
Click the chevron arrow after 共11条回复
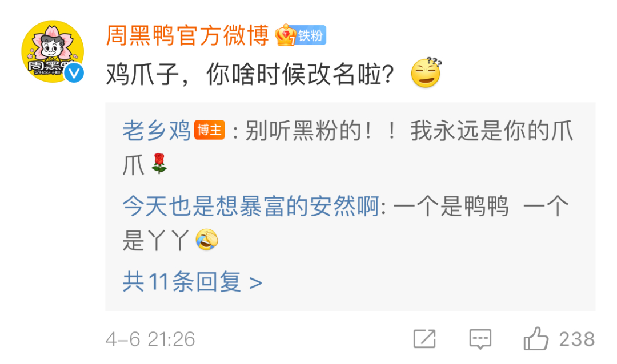tap(256, 282)
